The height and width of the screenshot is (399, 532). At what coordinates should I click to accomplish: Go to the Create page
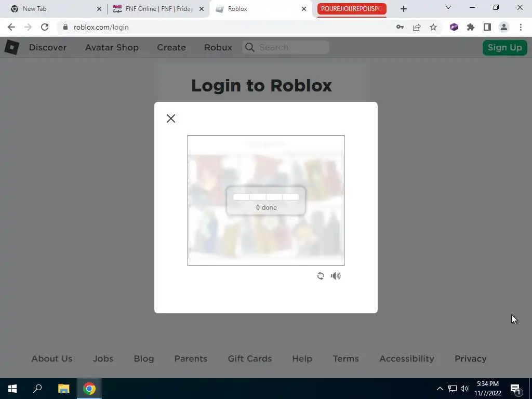click(171, 47)
